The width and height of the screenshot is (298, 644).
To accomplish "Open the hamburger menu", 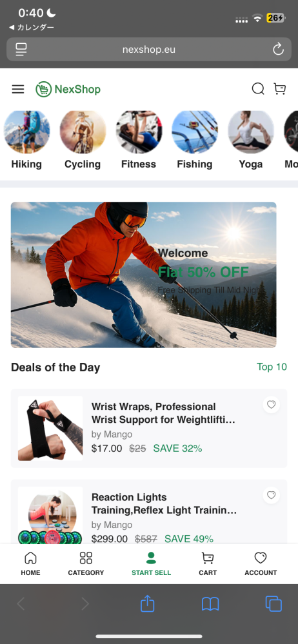I will click(18, 89).
